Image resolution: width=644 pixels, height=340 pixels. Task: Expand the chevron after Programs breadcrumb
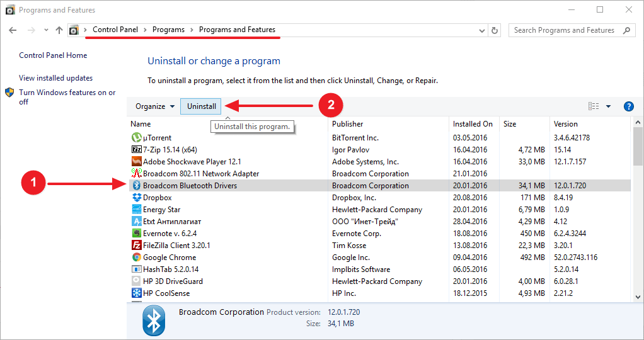tap(192, 30)
